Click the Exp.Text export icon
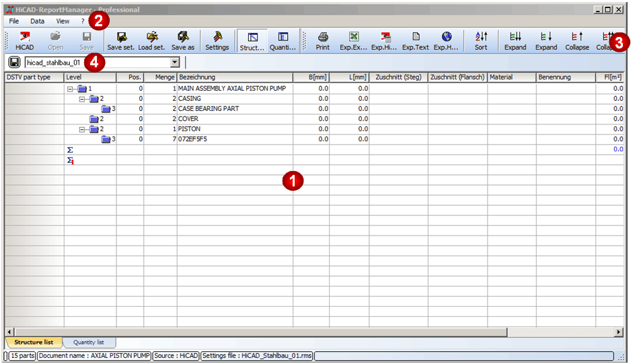Viewport: 631px width, 364px height. tap(415, 40)
